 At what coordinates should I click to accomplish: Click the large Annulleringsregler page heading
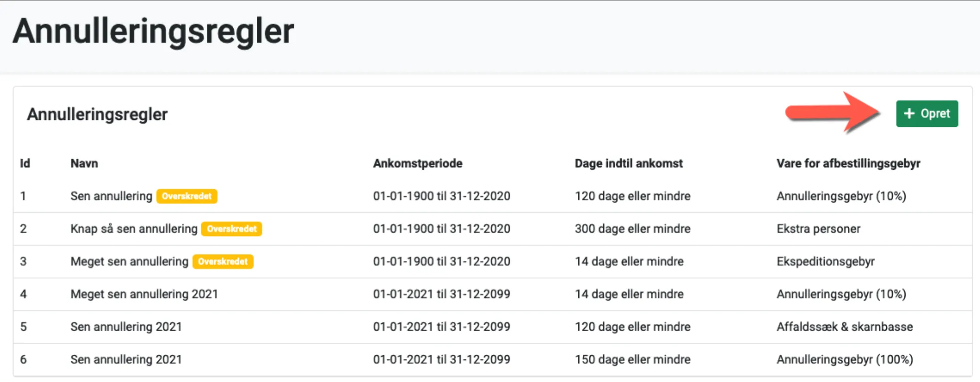coord(153,31)
